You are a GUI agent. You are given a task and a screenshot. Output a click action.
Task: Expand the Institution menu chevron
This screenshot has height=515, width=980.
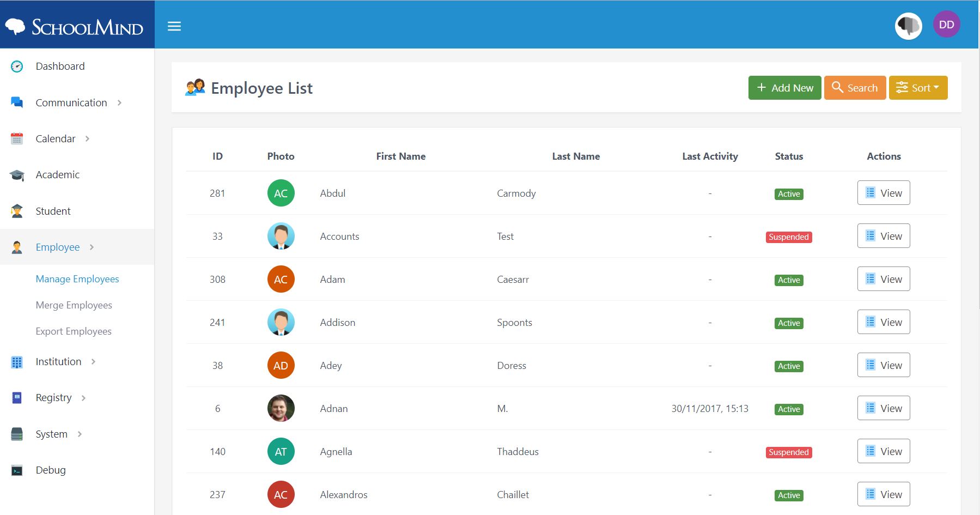coord(93,362)
